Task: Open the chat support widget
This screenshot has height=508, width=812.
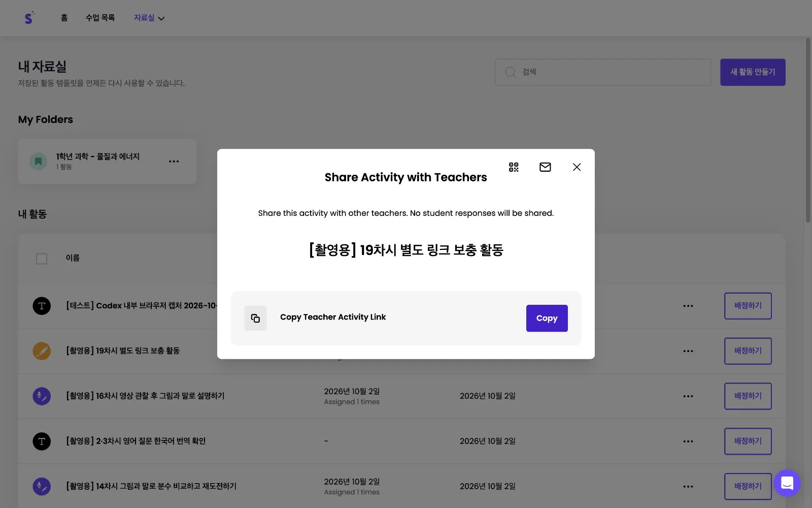Action: pyautogui.click(x=787, y=483)
